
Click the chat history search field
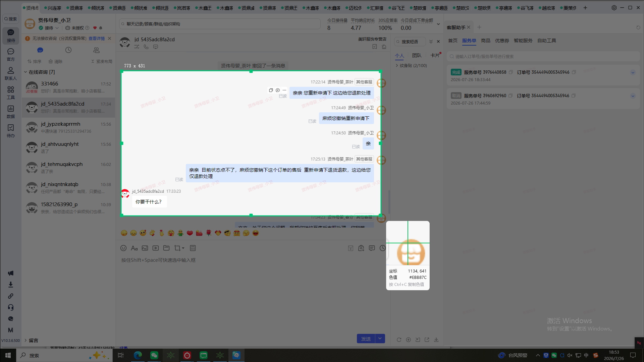click(x=220, y=24)
